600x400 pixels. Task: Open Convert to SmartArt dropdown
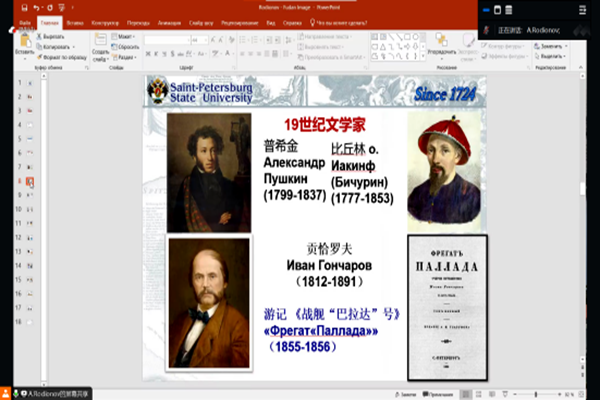331,57
